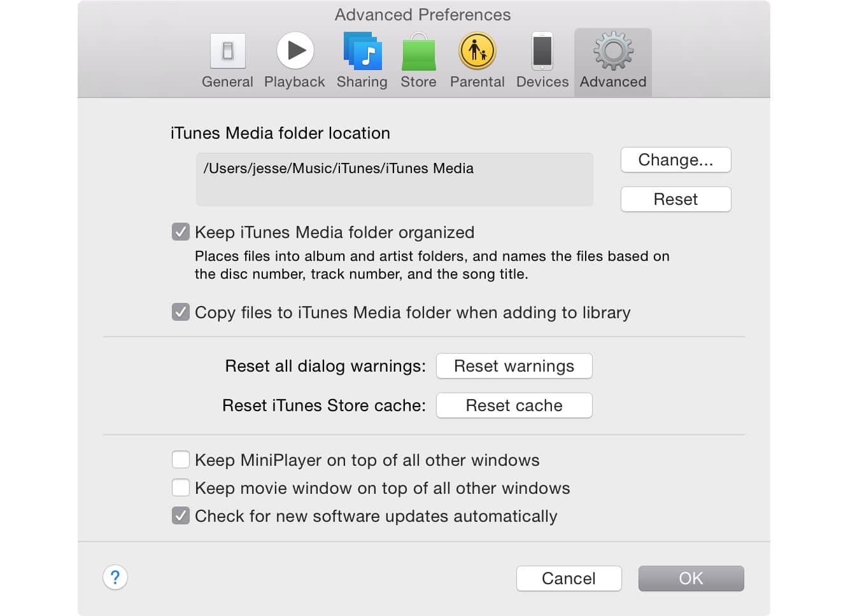
Task: Click the Reset warnings button
Action: pos(514,367)
